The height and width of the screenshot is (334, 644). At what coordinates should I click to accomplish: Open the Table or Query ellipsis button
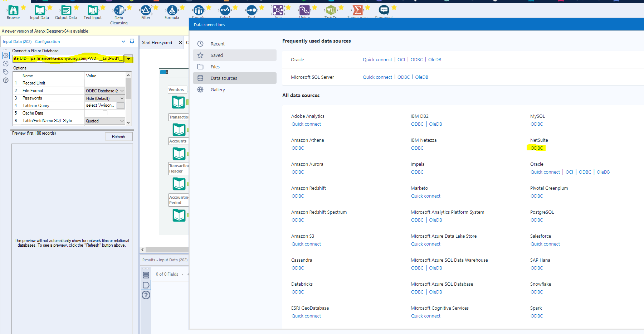(x=121, y=106)
